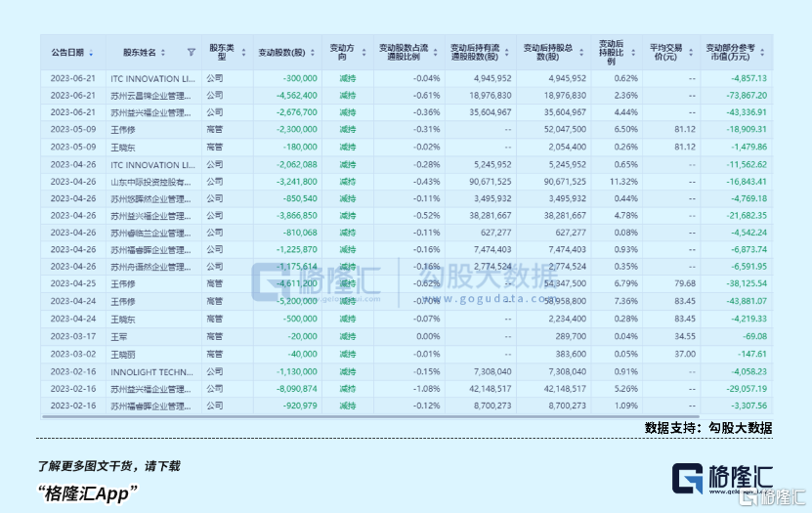This screenshot has height=513, width=812.
Task: Click average price 37.00 cell
Action: click(685, 354)
